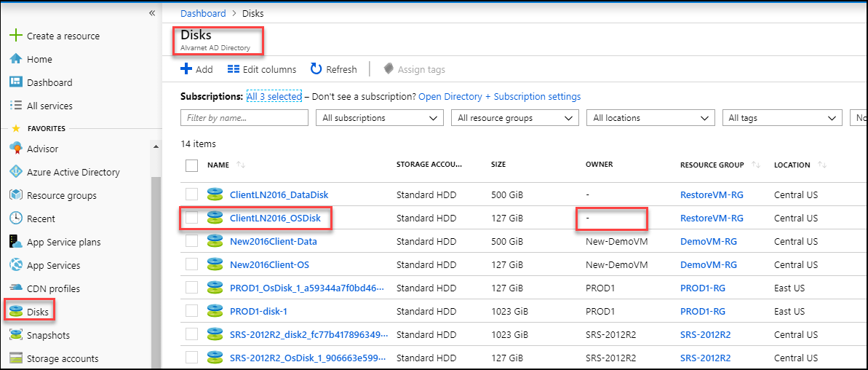Open the All 3 selected subscriptions picker
This screenshot has height=370, width=868.
coord(274,96)
